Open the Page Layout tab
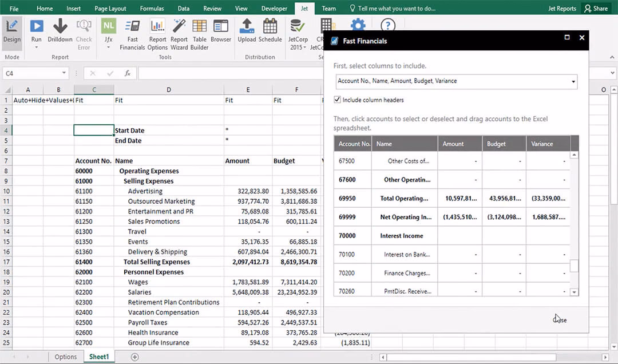This screenshot has width=618, height=364. 110,8
